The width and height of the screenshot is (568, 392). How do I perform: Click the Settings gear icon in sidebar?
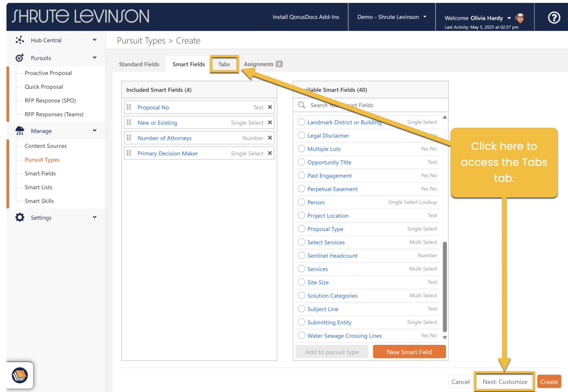[x=20, y=217]
